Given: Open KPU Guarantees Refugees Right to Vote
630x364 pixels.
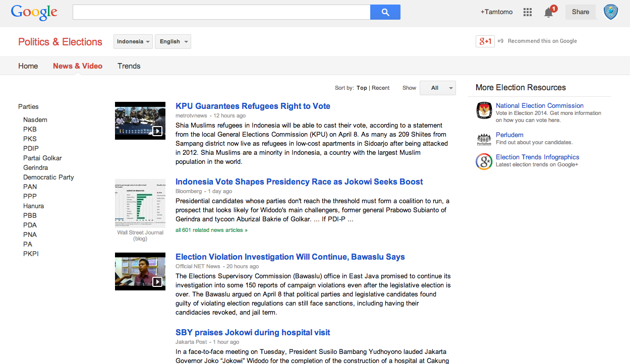Looking at the screenshot, I should (x=253, y=106).
